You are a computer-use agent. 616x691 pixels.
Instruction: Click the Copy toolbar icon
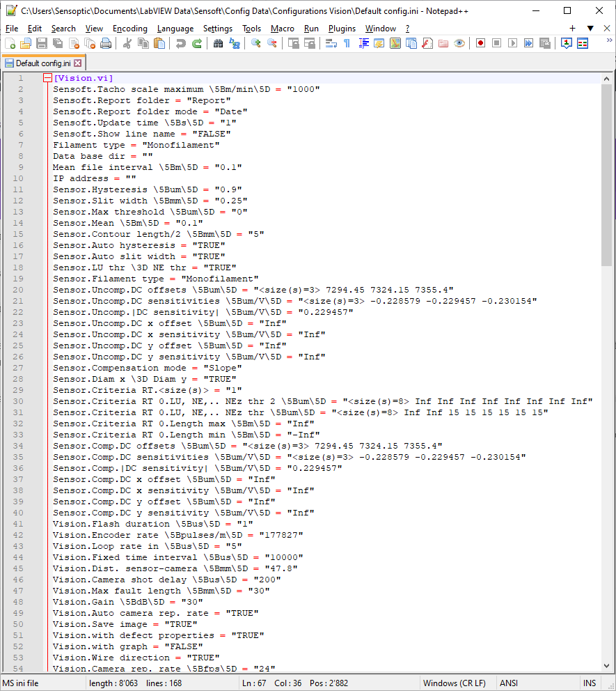coord(143,43)
